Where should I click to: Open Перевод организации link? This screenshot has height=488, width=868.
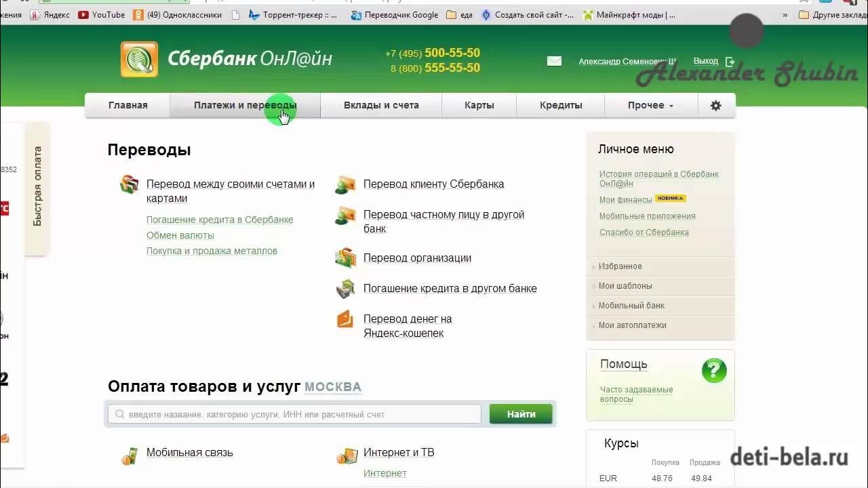(x=417, y=258)
